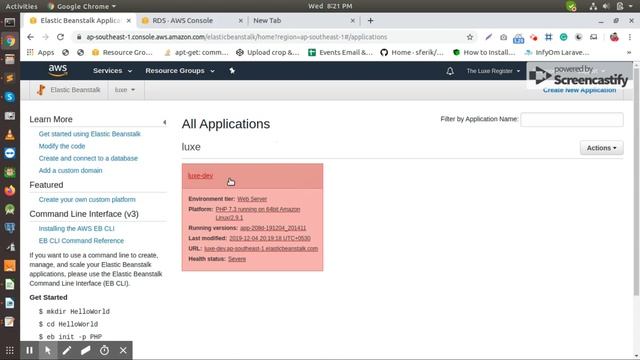Open the pin shortcut icon in the AWS navbar
Viewport: 640px width, 360px height.
pos(232,71)
